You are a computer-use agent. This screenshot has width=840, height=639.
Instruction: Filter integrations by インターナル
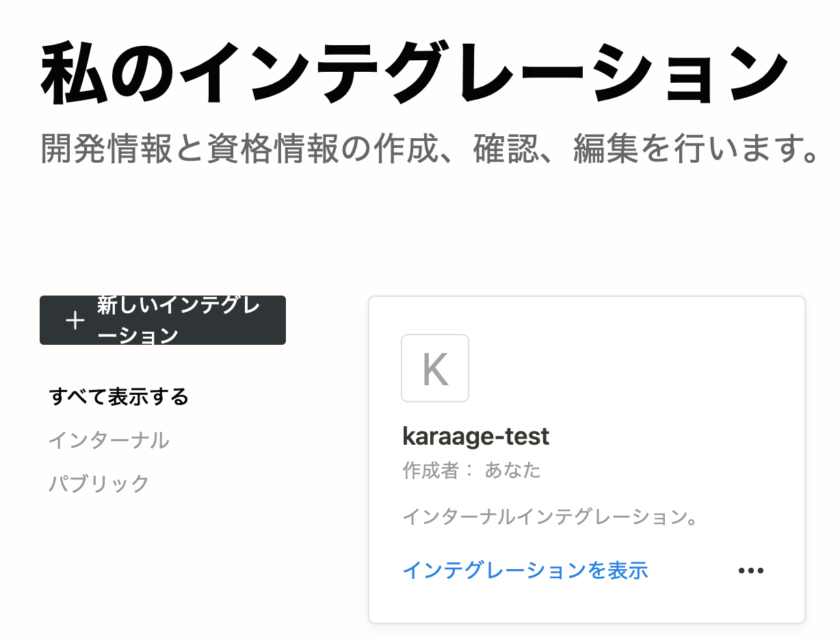(x=109, y=440)
